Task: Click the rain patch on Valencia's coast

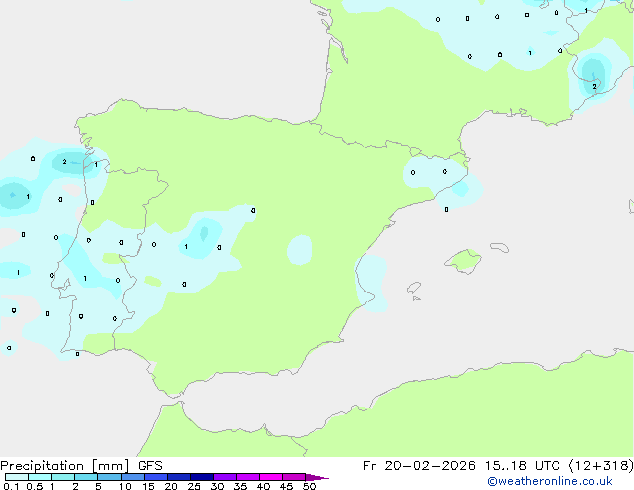Action: click(371, 280)
